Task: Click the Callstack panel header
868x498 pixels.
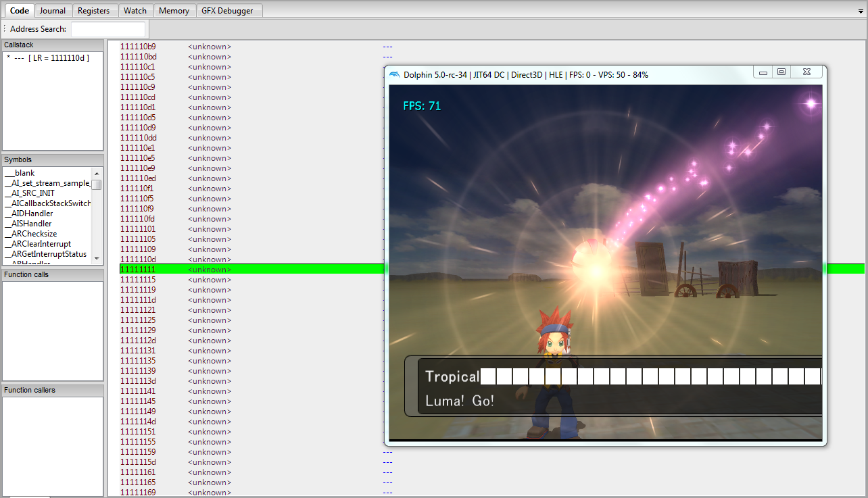Action: [x=53, y=45]
